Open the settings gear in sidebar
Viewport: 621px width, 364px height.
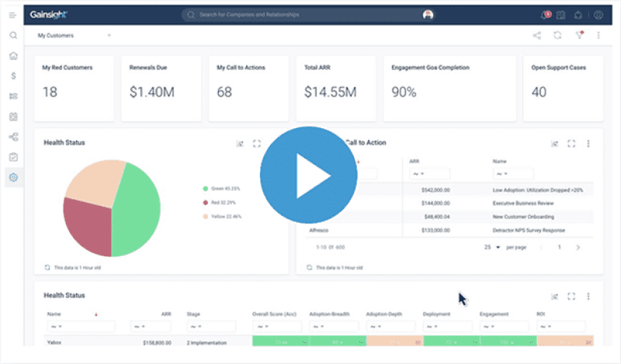point(13,178)
